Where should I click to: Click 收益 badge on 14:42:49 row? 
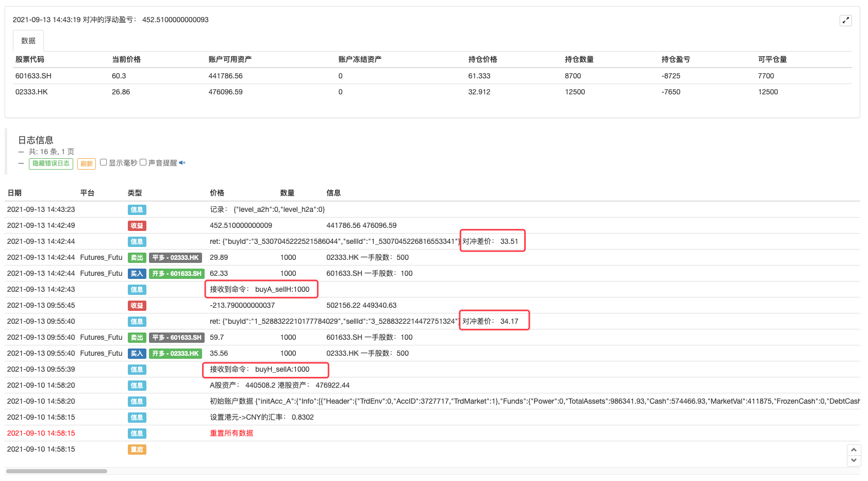(x=137, y=226)
